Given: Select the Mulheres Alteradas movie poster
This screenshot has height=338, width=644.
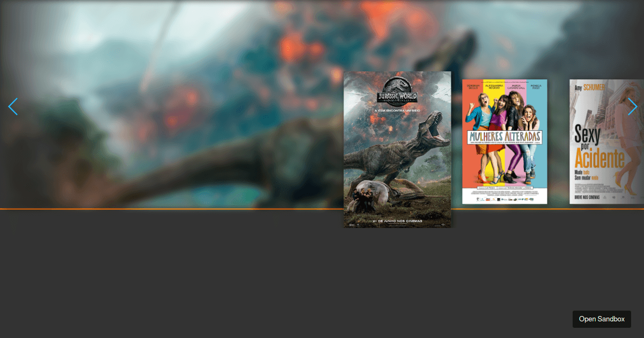Looking at the screenshot, I should pos(504,142).
